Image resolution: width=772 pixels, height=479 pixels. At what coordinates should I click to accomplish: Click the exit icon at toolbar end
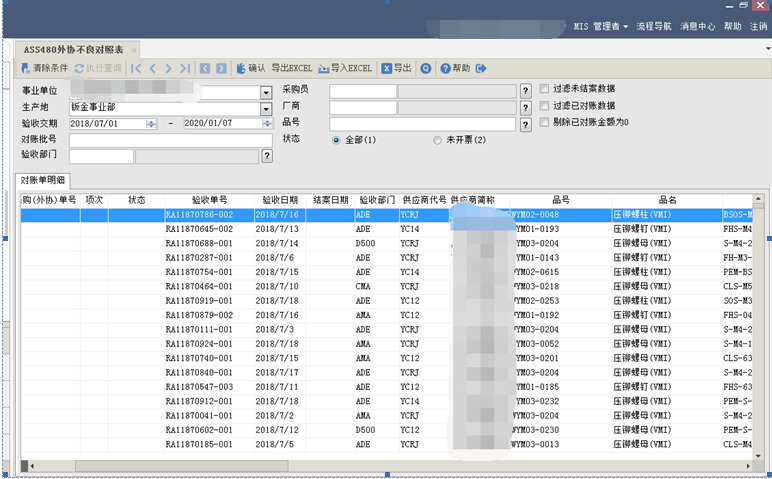click(482, 68)
